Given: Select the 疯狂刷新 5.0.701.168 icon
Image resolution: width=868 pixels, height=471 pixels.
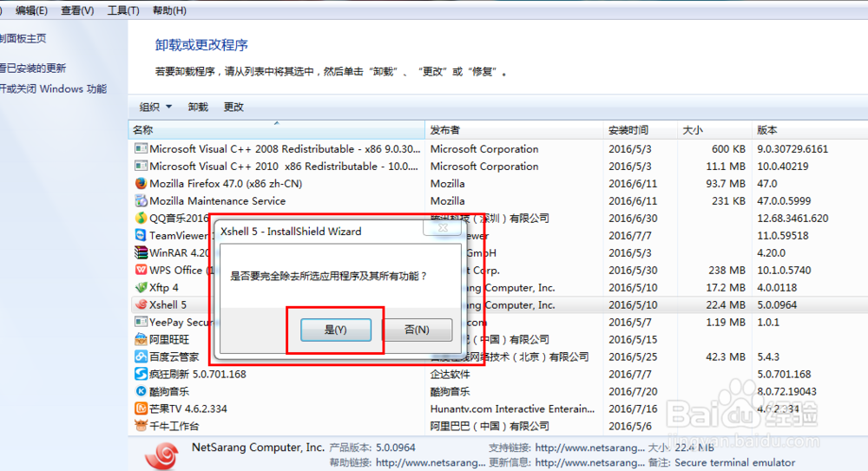Looking at the screenshot, I should pyautogui.click(x=141, y=374).
